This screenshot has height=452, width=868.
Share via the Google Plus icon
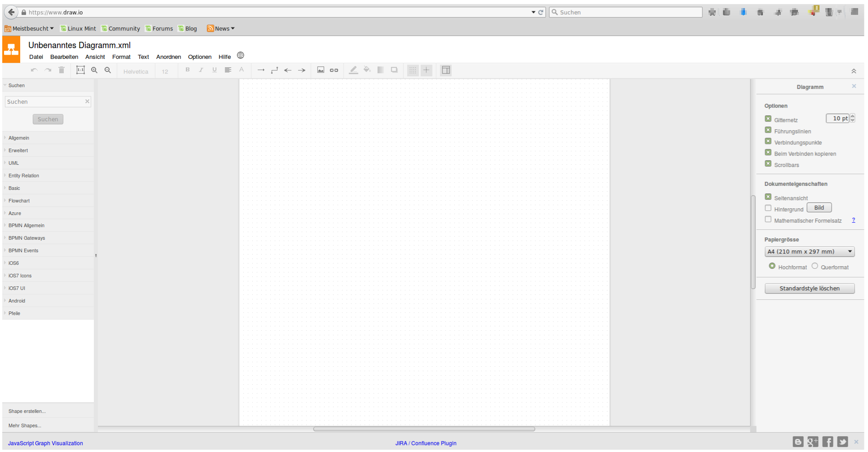click(x=813, y=442)
